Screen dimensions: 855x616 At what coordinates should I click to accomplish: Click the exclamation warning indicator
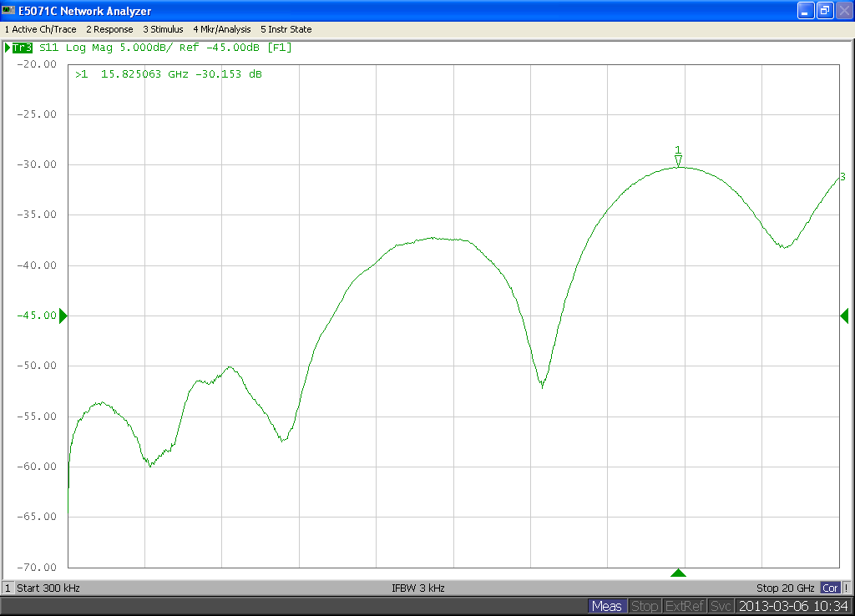[x=847, y=588]
